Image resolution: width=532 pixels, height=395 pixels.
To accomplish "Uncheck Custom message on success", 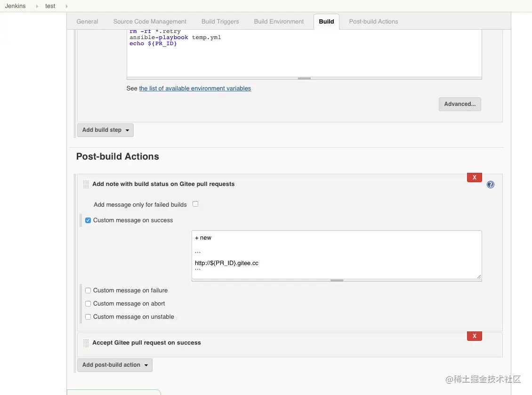I will tap(88, 220).
